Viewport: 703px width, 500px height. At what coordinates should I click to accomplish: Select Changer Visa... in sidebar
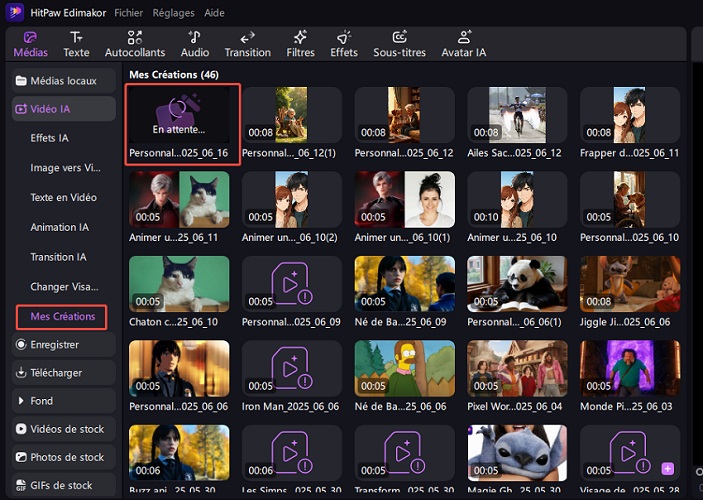(x=64, y=287)
